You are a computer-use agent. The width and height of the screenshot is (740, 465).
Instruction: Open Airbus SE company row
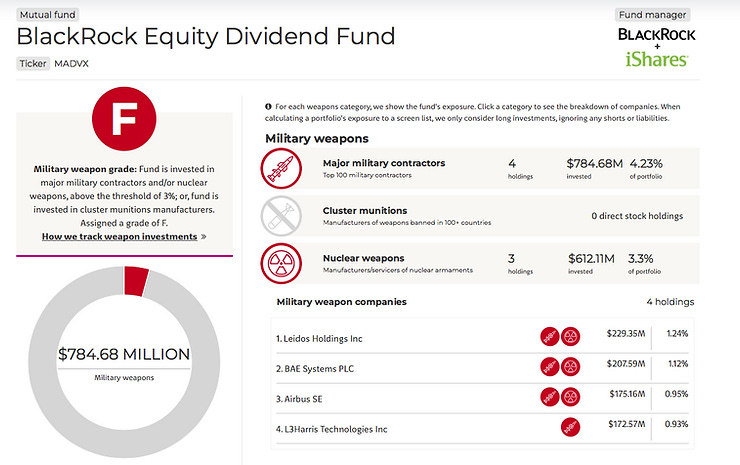[x=482, y=398]
